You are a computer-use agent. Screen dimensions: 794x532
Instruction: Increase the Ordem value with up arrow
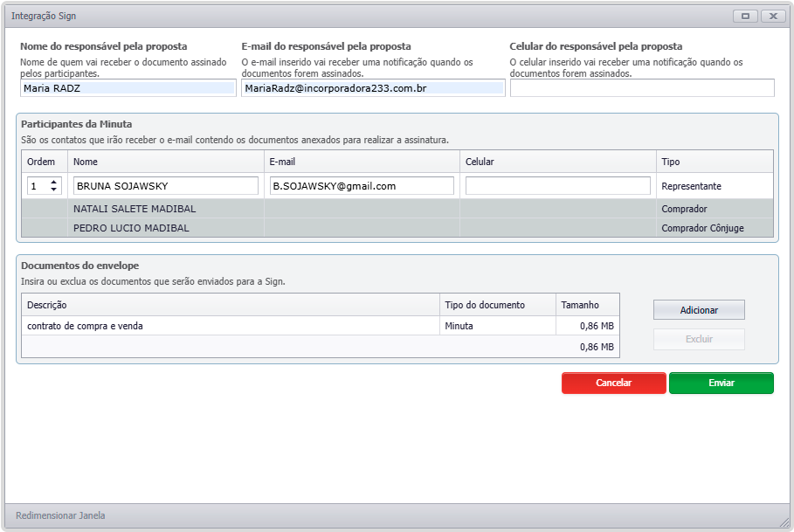[x=54, y=182]
